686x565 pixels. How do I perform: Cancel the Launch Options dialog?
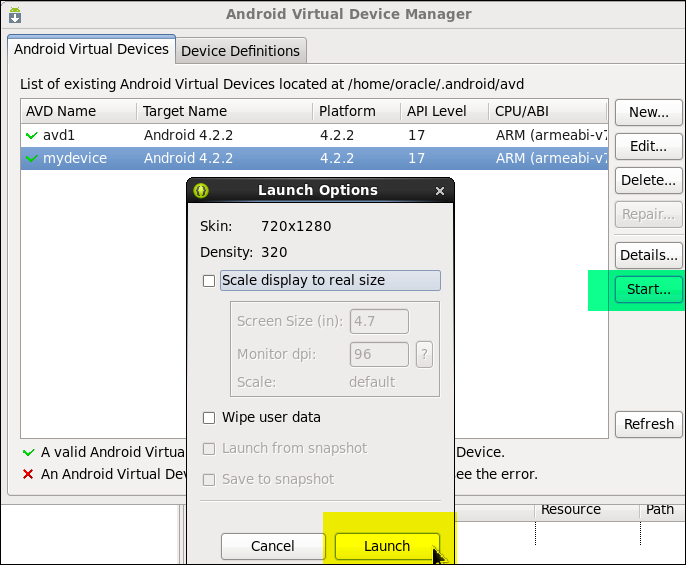click(273, 546)
